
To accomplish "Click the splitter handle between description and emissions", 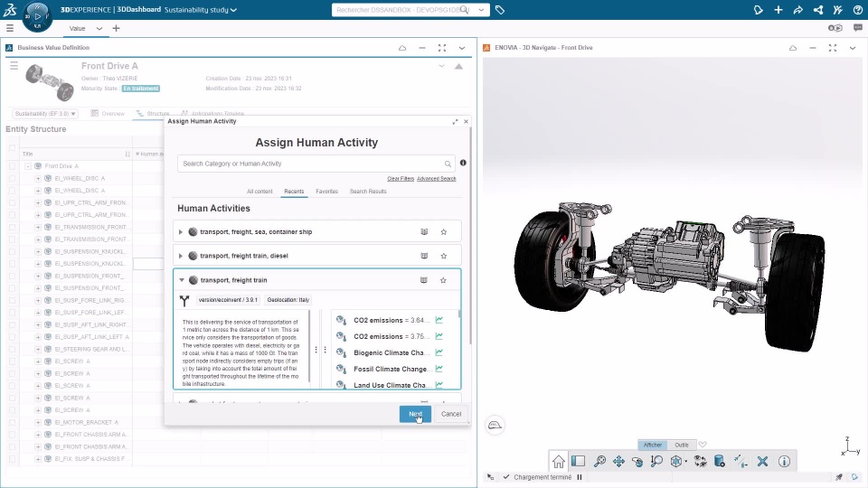I will click(x=320, y=350).
